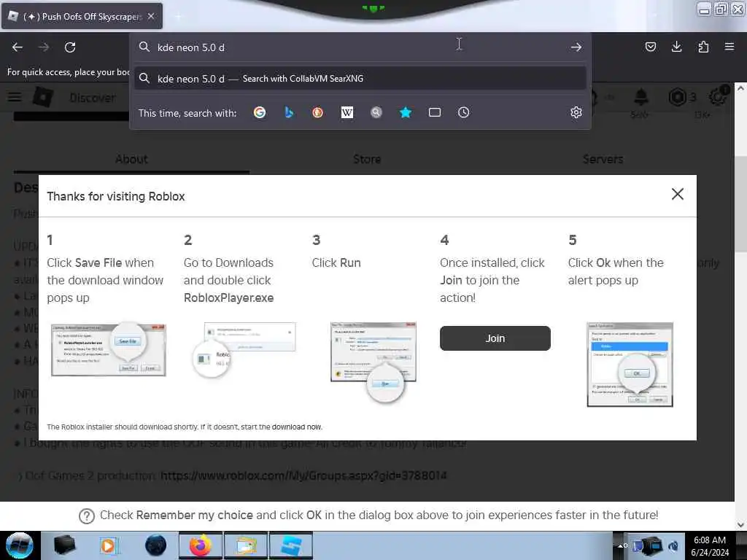Switch to the Store tab
The height and width of the screenshot is (560, 747).
pos(367,159)
